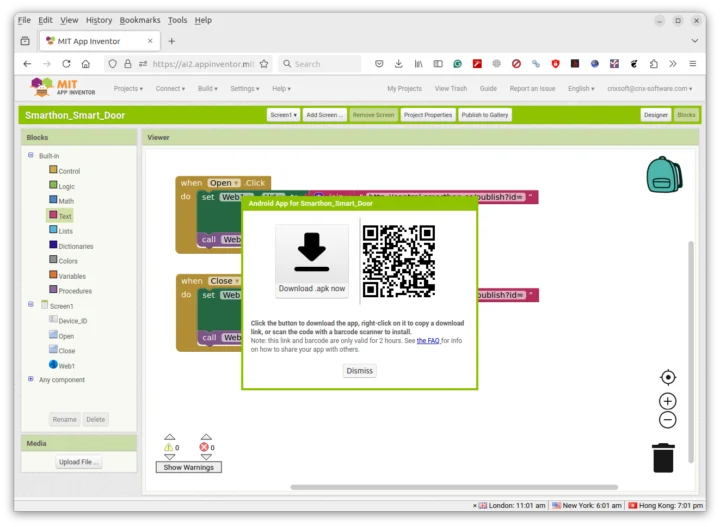Image resolution: width=720 pixels, height=527 pixels.
Task: Click the padlock site info icon
Action: (x=128, y=64)
